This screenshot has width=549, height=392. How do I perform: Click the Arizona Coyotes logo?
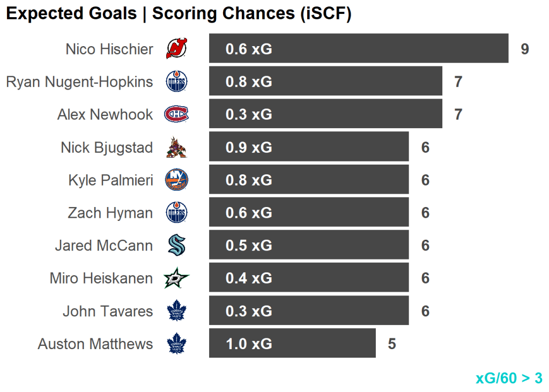pyautogui.click(x=176, y=147)
